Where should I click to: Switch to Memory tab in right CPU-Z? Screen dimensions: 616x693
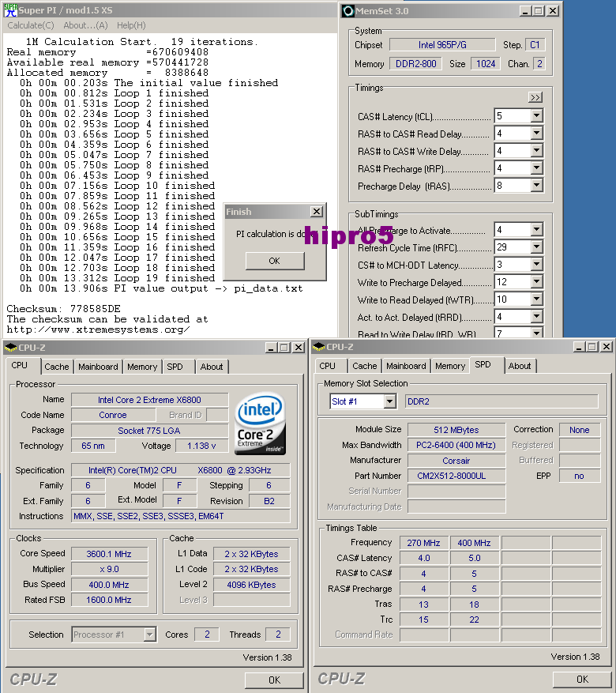450,366
